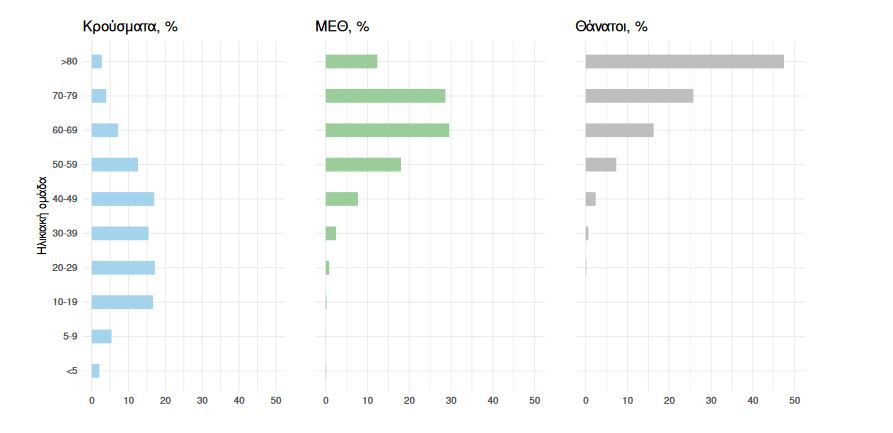
Task: Click the green 50-59 ICU bar
Action: tap(363, 165)
